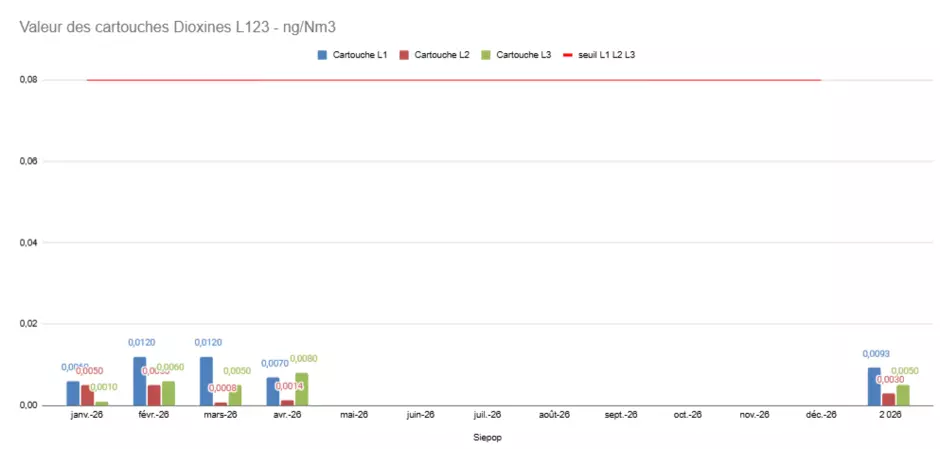The width and height of the screenshot is (940, 449).
Task: Click the green Cartouche L3 legend swatch
Action: pos(486,55)
